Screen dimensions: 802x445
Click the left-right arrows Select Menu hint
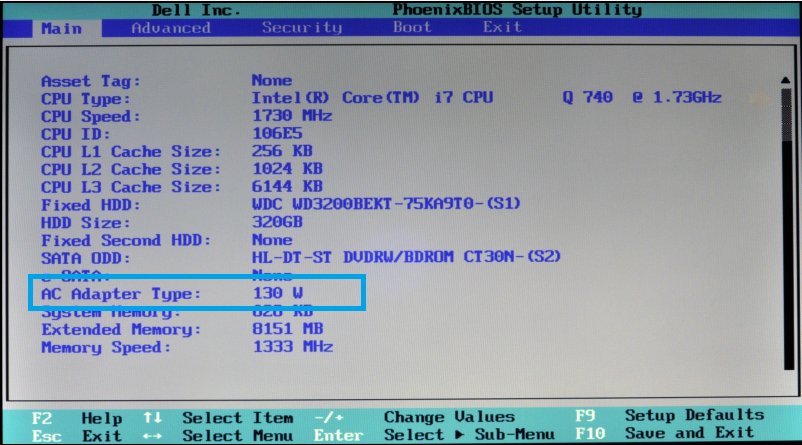pos(218,436)
